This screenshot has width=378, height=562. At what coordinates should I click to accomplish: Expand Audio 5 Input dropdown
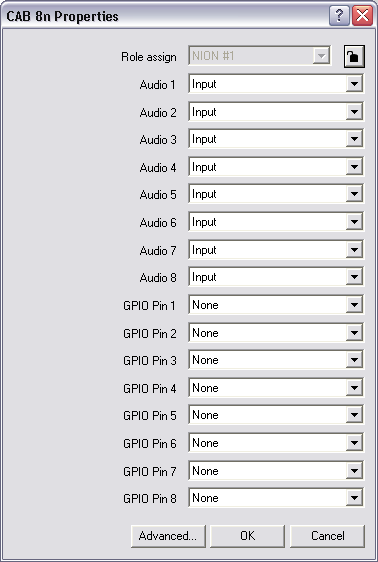pyautogui.click(x=354, y=194)
